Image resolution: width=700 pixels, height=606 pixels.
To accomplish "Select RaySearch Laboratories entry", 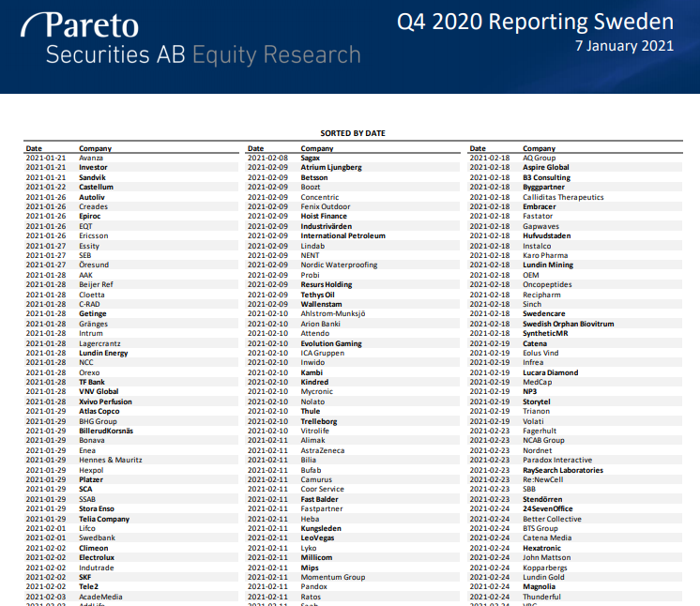I will point(563,470).
